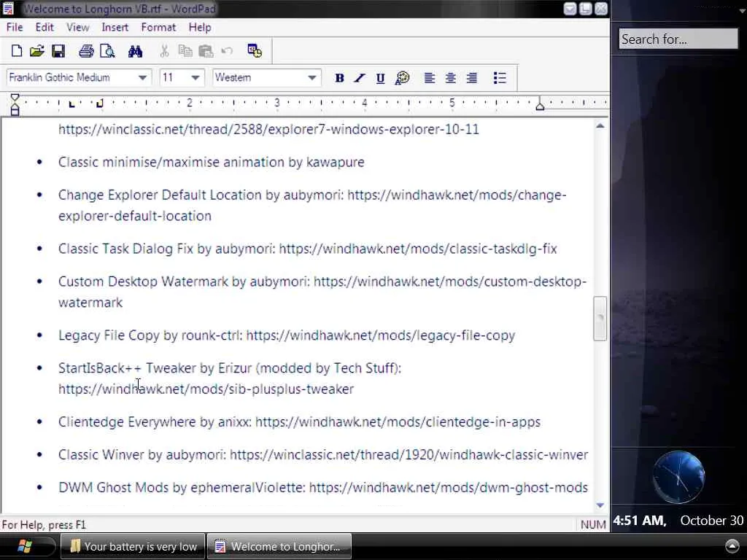Image resolution: width=747 pixels, height=560 pixels.
Task: Align text right
Action: [472, 78]
